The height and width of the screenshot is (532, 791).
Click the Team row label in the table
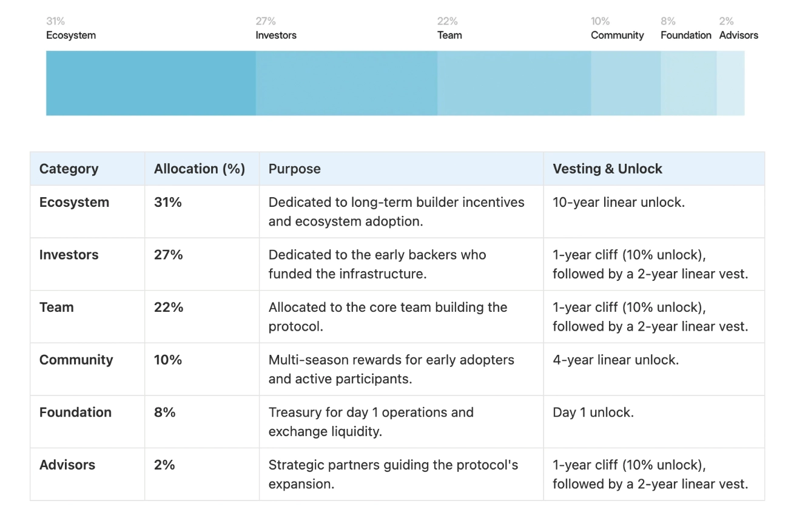point(56,308)
